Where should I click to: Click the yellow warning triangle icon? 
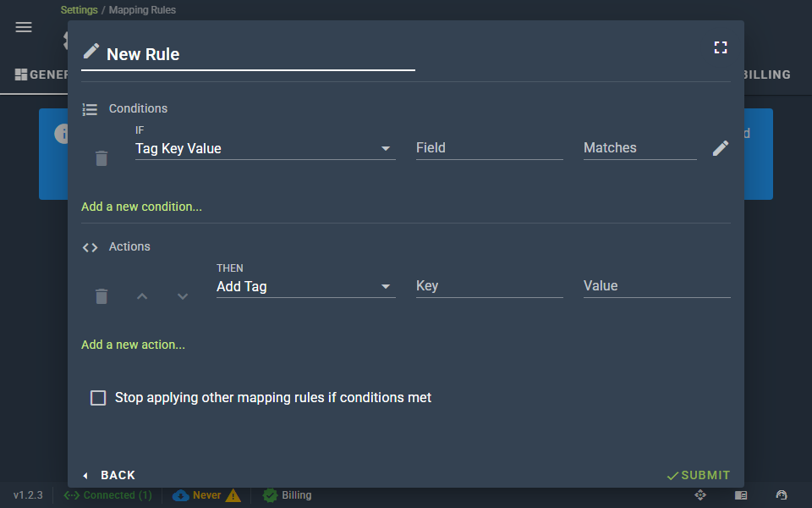click(x=233, y=495)
